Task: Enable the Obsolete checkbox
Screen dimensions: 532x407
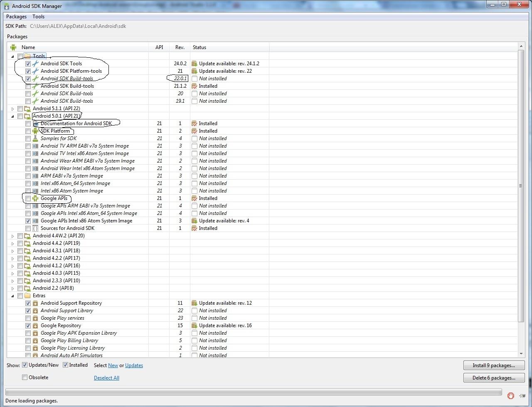Action: [x=25, y=377]
